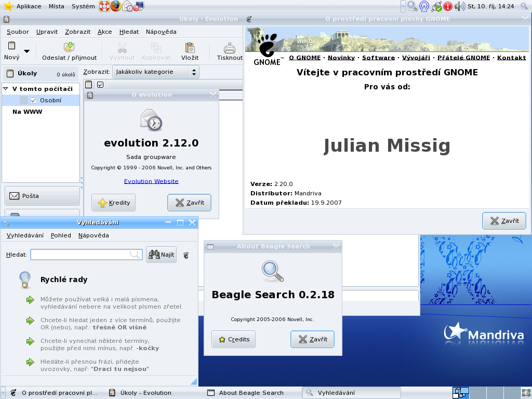The width and height of the screenshot is (532, 399).
Task: Click the network plug icon with green check
Action: coord(436,6)
